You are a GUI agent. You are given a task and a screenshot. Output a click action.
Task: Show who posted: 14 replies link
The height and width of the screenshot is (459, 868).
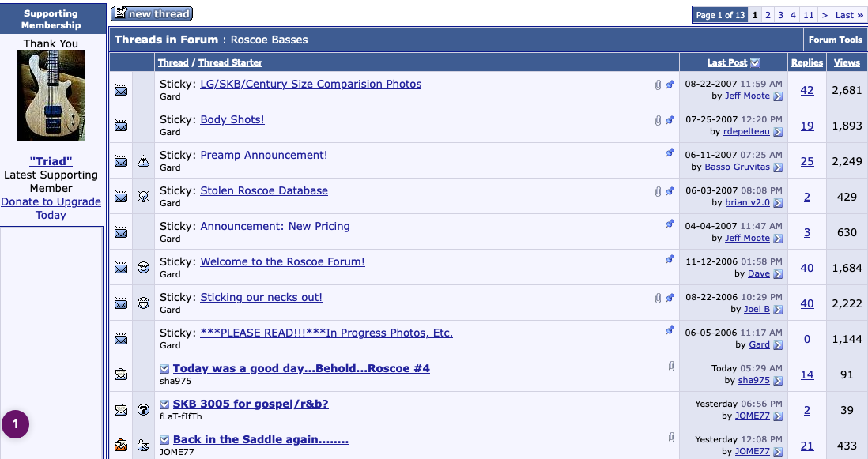(807, 375)
